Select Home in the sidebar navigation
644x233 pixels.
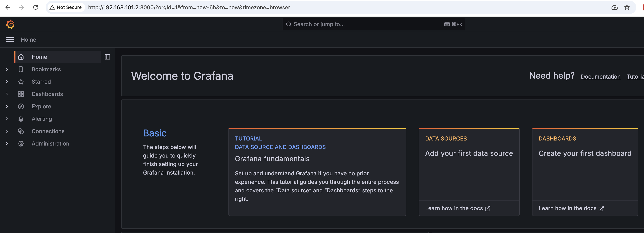(39, 57)
